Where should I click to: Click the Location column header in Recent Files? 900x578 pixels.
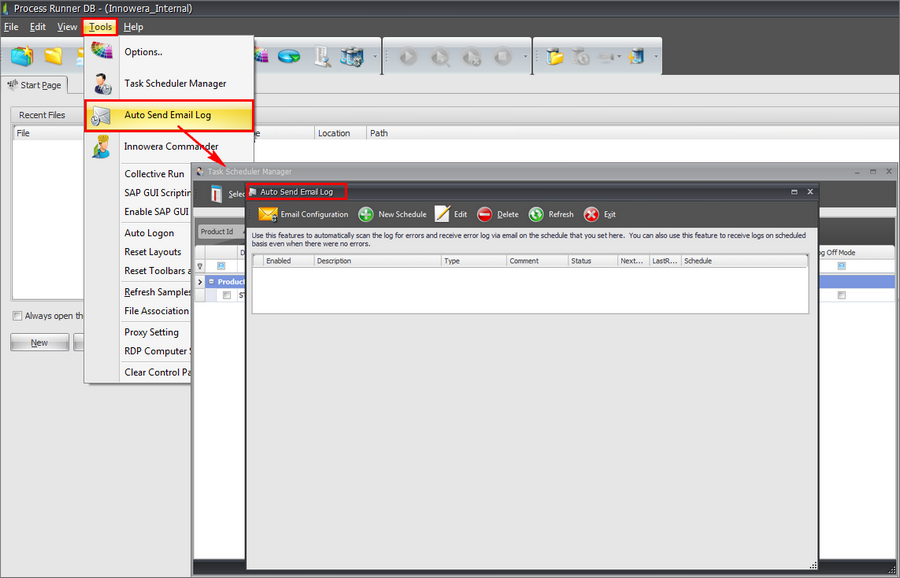340,133
